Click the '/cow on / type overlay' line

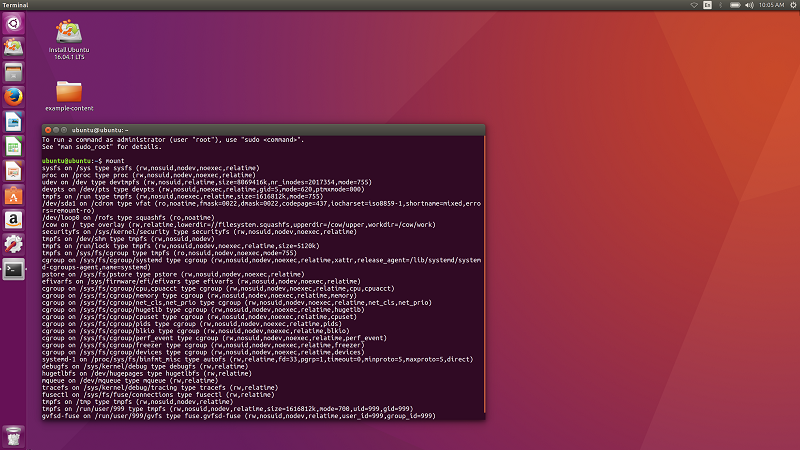coord(239,224)
